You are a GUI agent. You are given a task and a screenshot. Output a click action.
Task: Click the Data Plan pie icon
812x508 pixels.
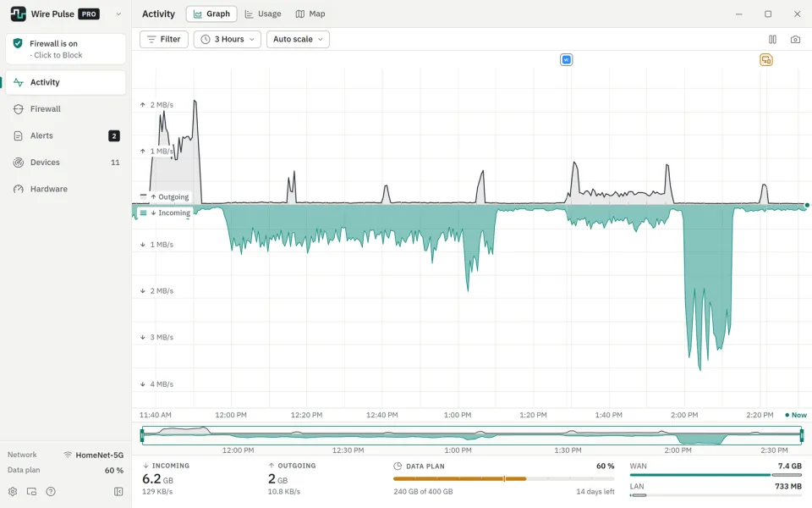398,466
